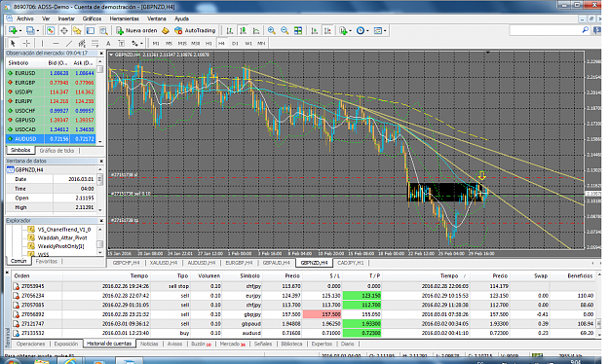Switch to the XAUUSD,H4 chart tab
This screenshot has height=364, width=609.
click(x=164, y=263)
